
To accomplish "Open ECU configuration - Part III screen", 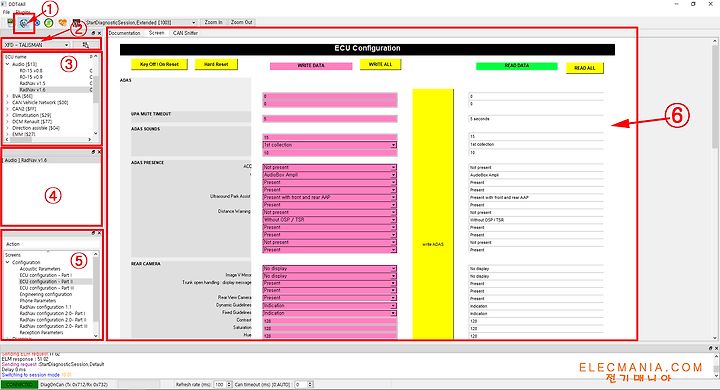I will [x=47, y=288].
